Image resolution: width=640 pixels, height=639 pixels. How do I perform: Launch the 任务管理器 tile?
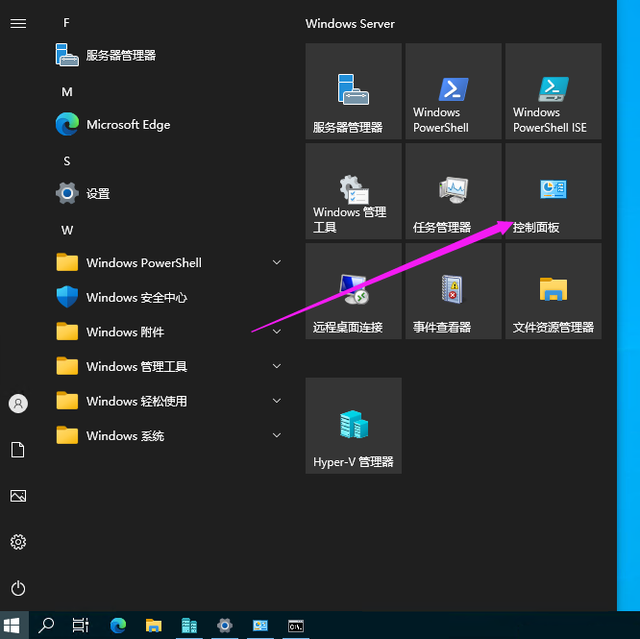point(453,191)
